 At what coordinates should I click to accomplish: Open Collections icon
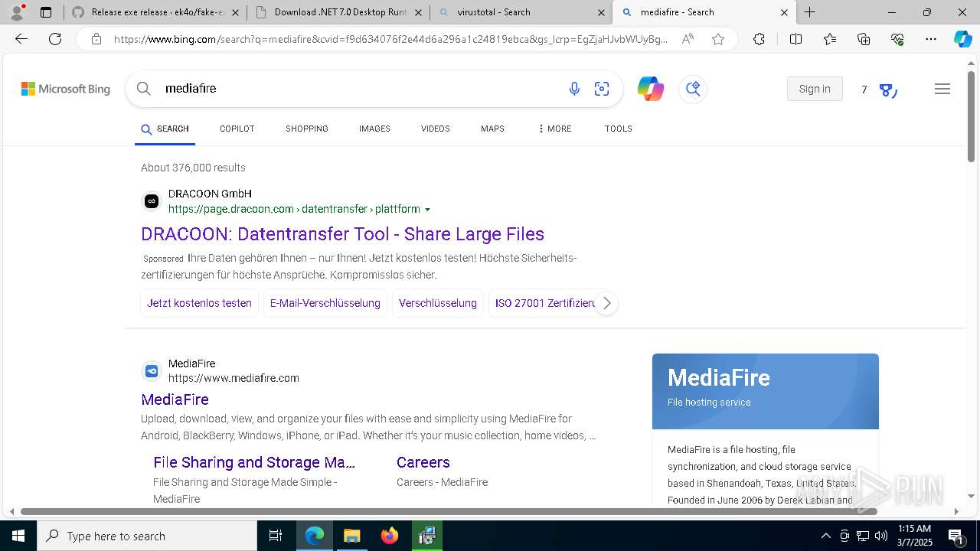pyautogui.click(x=864, y=39)
